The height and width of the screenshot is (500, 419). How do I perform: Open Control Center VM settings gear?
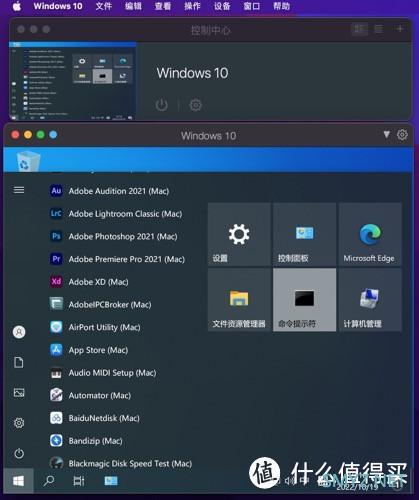point(196,105)
